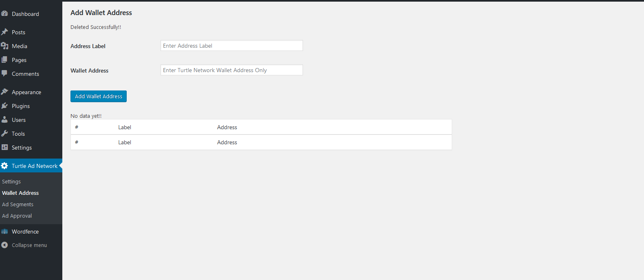Click the 'Add Wallet Address' page heading
The height and width of the screenshot is (280, 644).
point(101,13)
